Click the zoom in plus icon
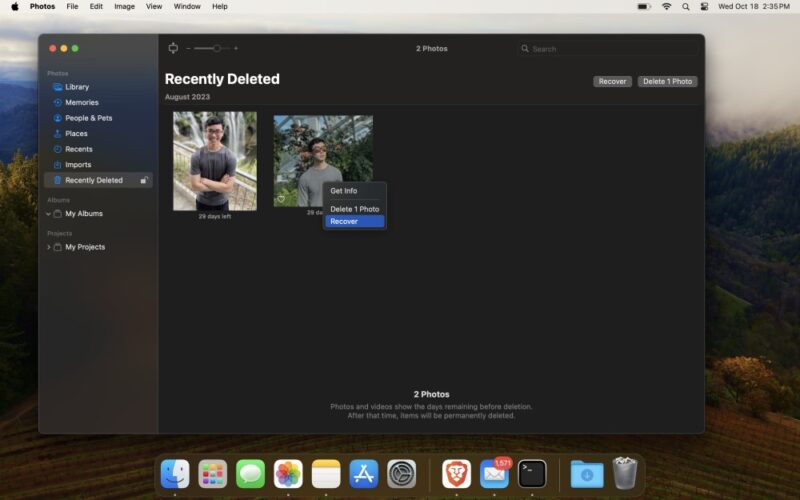The width and height of the screenshot is (800, 500). 236,48
